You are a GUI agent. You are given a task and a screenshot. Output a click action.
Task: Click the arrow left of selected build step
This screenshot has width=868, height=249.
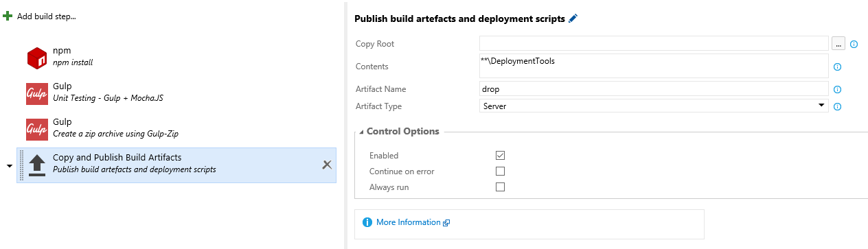tap(10, 166)
